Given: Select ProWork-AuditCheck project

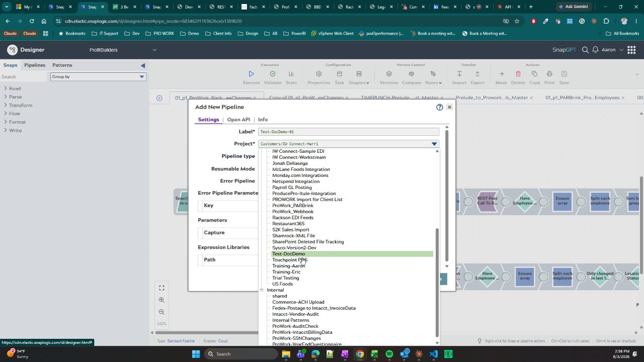Looking at the screenshot, I should (x=295, y=326).
